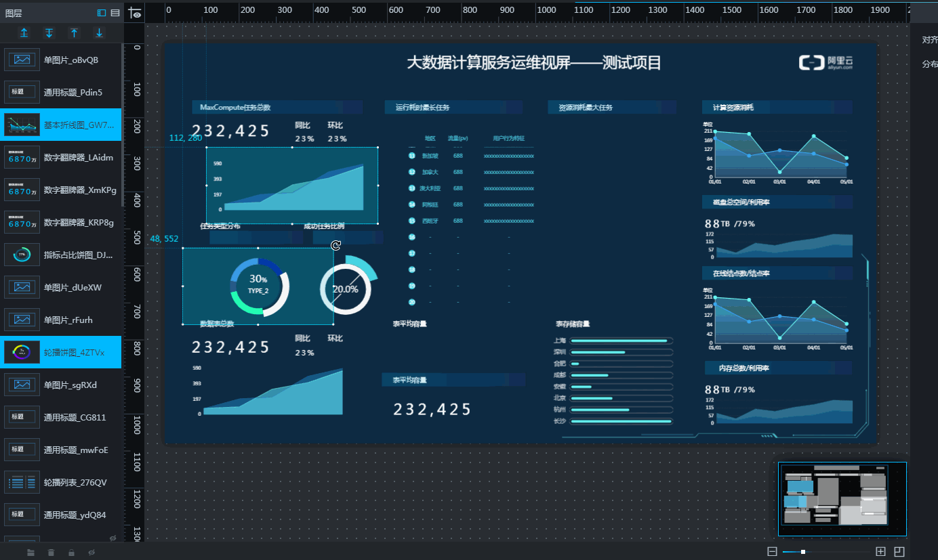Zoom out canvas with minus icon
Viewport: 938px width, 560px height.
coord(772,552)
